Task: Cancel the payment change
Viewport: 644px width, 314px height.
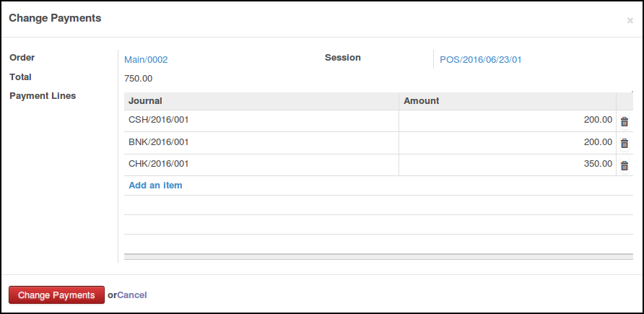Action: [132, 295]
